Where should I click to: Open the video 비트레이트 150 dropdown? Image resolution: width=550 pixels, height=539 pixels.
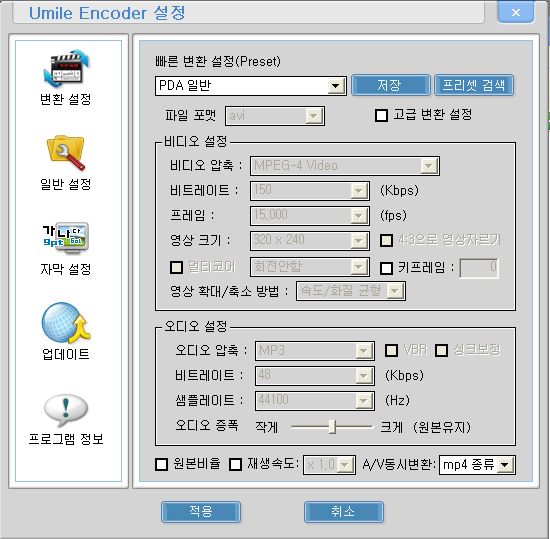(x=310, y=191)
